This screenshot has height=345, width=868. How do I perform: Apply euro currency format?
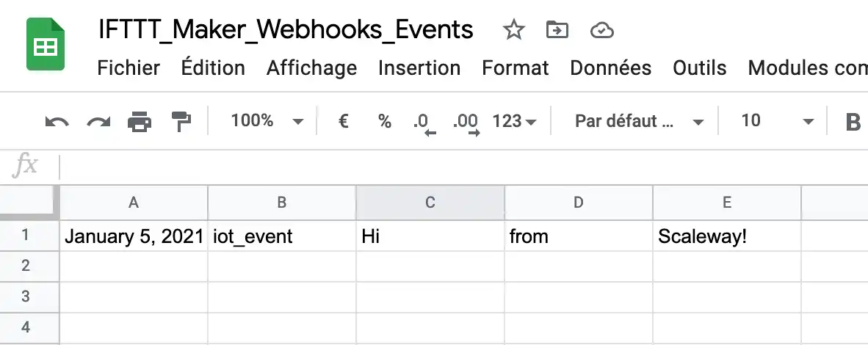[x=343, y=120]
